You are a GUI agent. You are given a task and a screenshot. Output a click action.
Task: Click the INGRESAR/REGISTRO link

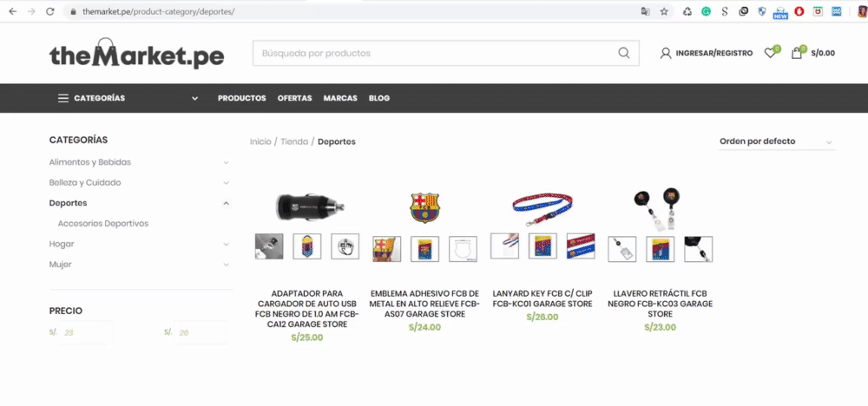click(714, 53)
